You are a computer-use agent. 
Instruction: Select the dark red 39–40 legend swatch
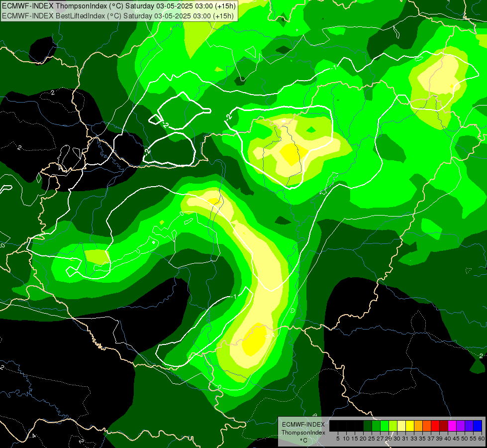pos(444,426)
